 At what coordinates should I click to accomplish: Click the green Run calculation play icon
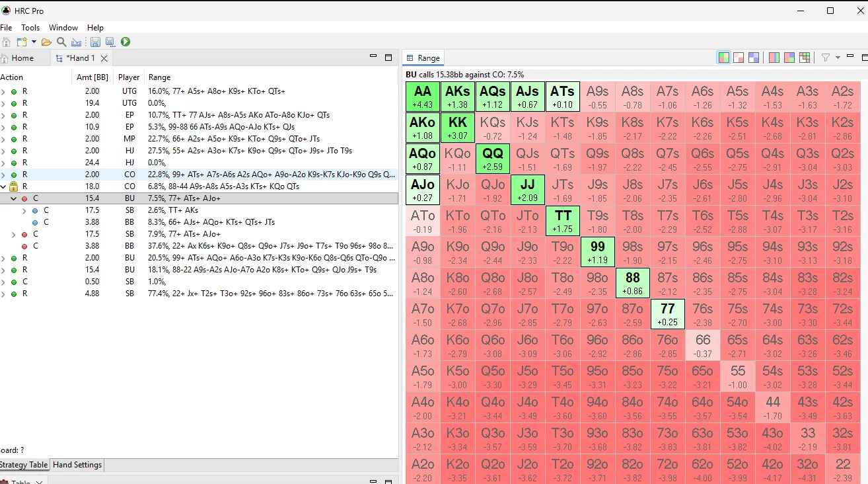(x=126, y=42)
